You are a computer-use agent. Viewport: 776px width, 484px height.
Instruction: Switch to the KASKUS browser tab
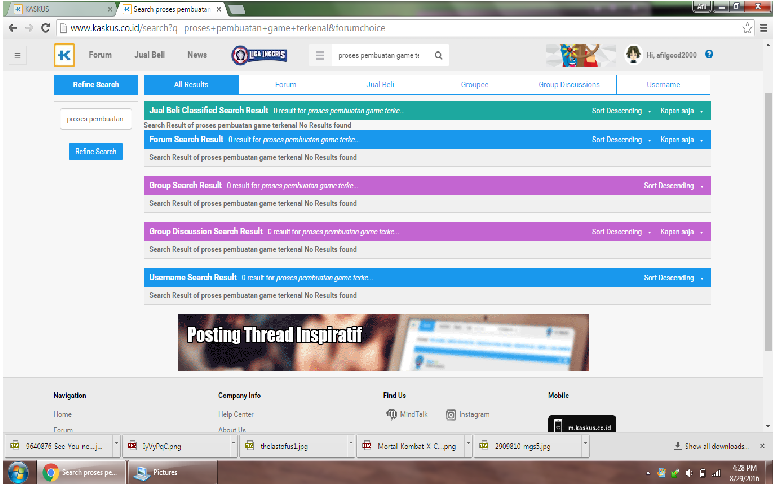coord(62,9)
